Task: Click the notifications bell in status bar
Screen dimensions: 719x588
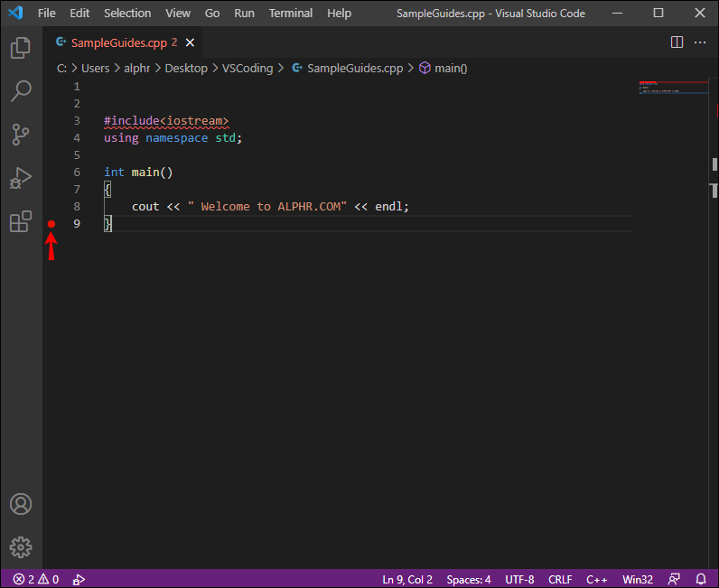Action: [701, 579]
